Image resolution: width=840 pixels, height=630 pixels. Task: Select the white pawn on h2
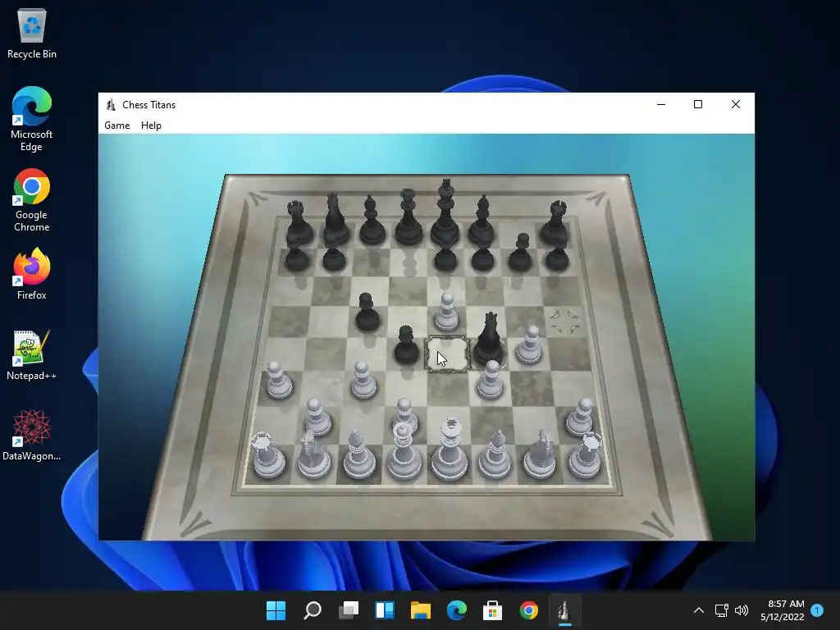click(x=580, y=417)
